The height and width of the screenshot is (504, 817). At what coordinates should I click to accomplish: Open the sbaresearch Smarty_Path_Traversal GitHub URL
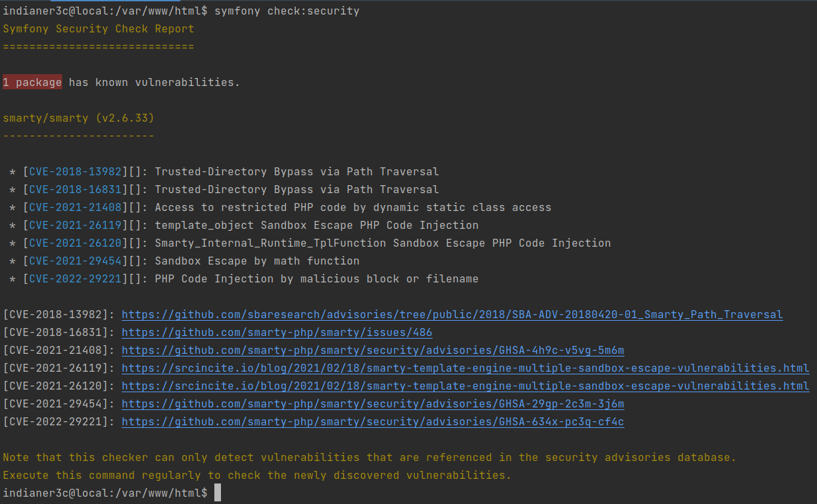coord(452,315)
